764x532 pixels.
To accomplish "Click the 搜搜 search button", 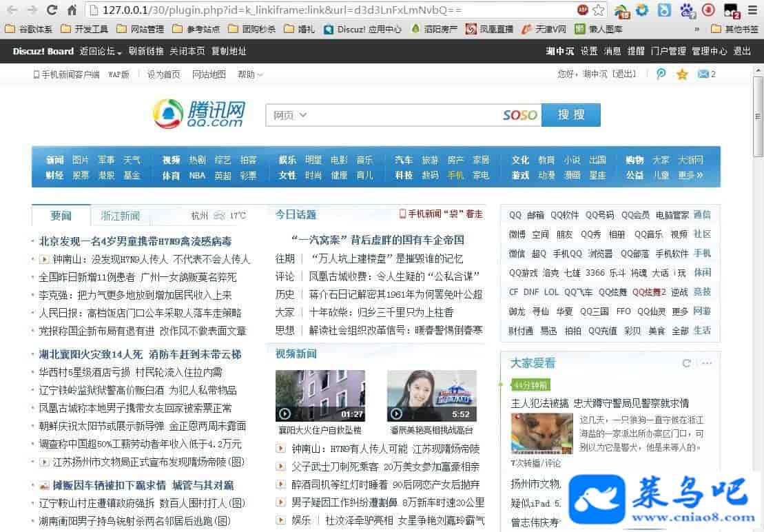I will point(570,115).
